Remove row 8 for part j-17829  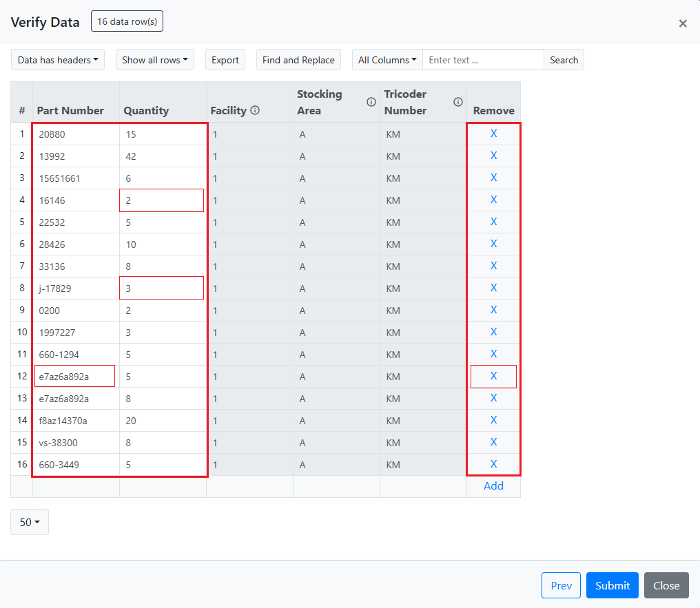click(x=493, y=288)
